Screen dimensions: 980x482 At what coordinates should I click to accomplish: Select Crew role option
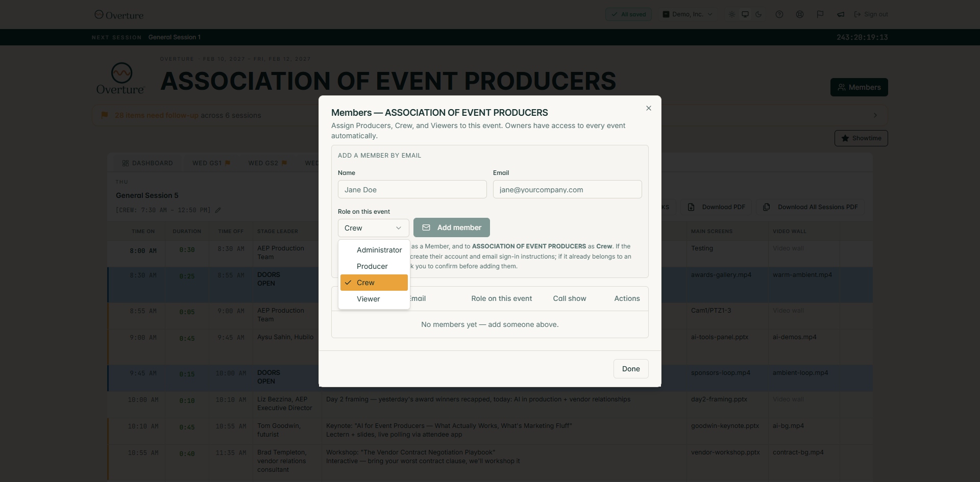pos(374,283)
